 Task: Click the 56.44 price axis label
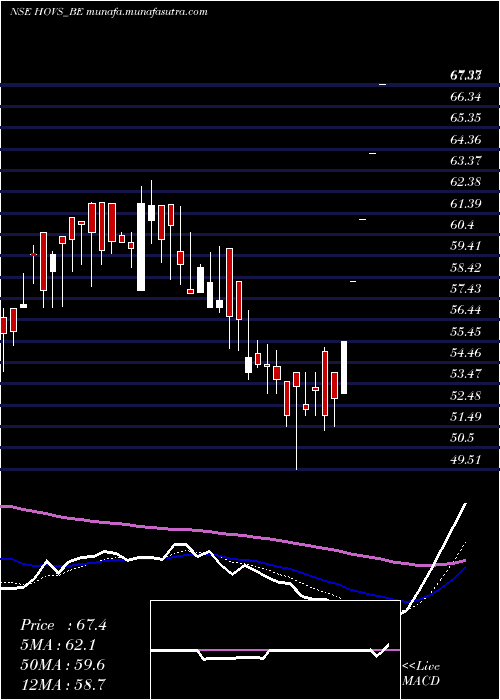[466, 310]
